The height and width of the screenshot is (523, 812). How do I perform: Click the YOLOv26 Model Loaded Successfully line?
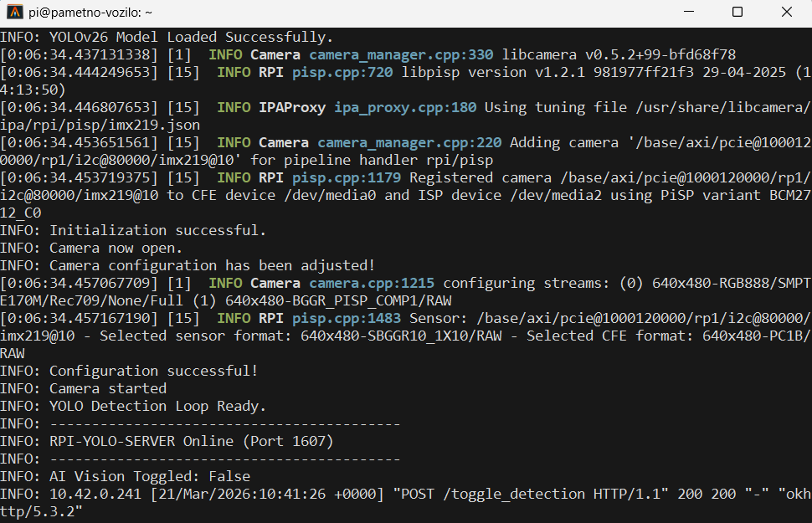point(167,37)
